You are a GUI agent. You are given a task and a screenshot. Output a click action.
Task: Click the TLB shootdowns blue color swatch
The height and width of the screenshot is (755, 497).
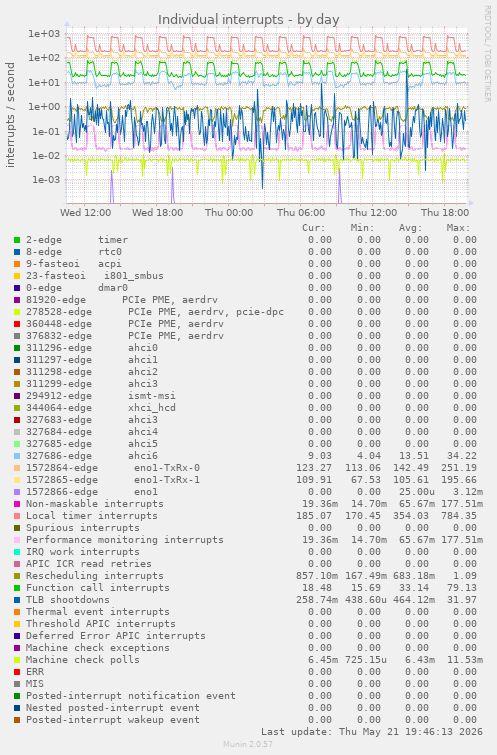(x=17, y=600)
